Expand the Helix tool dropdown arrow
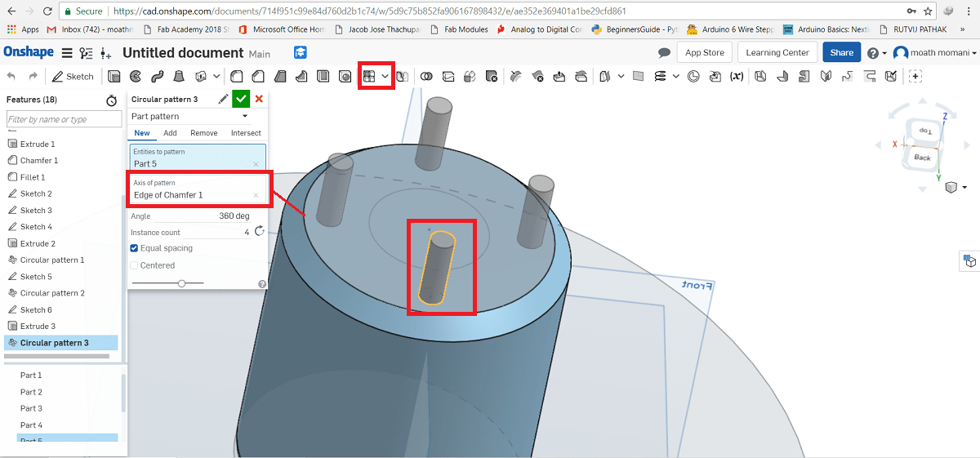Screen dimensions: 980x458 tap(676, 76)
